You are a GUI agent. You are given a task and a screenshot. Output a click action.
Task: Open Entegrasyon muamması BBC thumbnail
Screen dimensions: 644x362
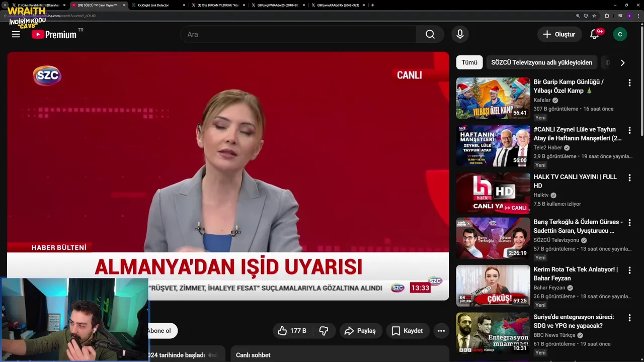pyautogui.click(x=493, y=333)
